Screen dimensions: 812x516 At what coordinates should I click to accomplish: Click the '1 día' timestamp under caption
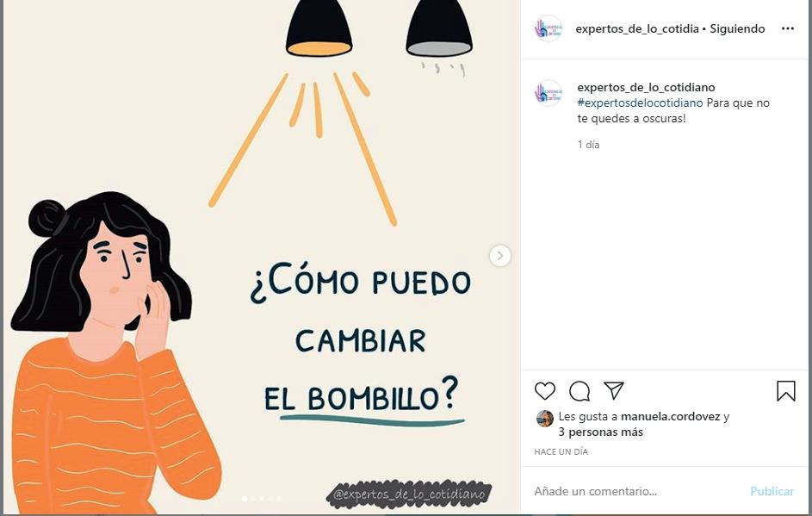pos(588,145)
